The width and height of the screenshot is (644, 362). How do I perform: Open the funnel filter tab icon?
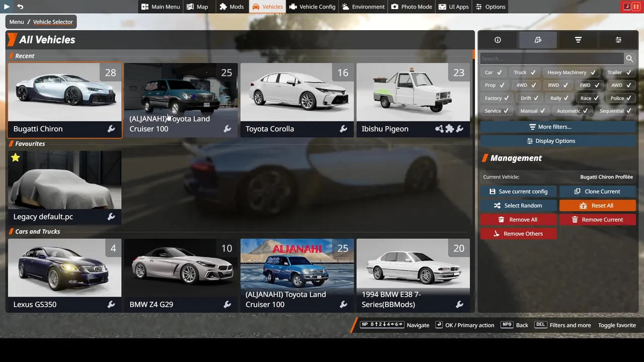pyautogui.click(x=578, y=40)
